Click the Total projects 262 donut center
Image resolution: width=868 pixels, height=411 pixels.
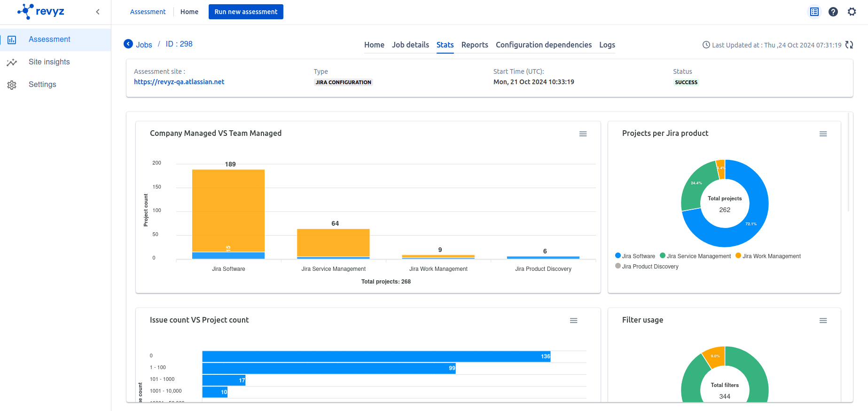(725, 204)
